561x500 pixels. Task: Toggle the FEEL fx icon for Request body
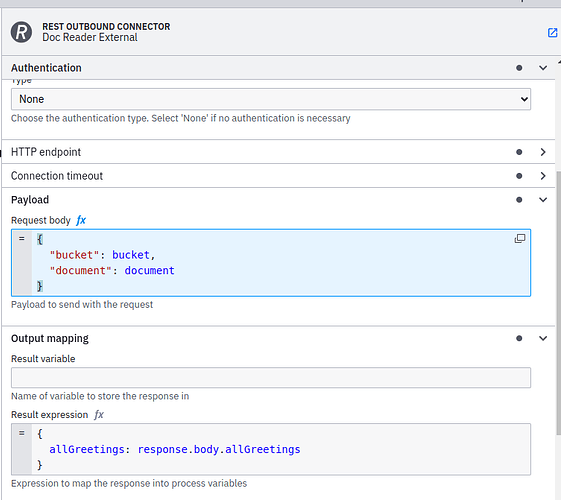click(81, 220)
